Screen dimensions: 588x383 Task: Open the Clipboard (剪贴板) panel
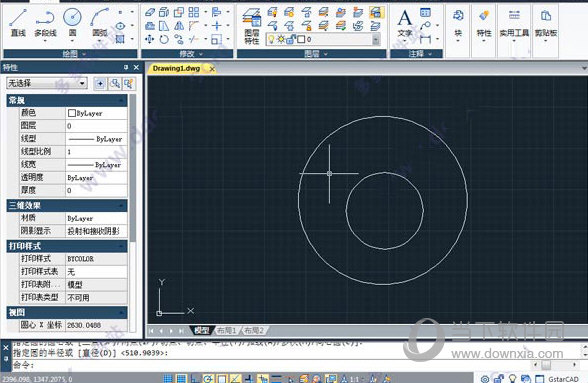pos(546,24)
